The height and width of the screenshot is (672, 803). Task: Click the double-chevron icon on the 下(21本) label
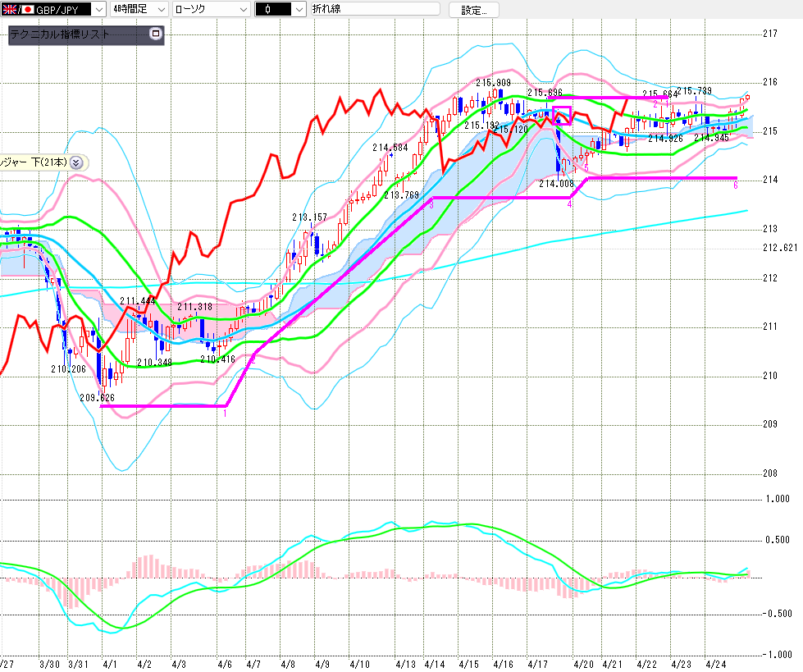tap(76, 162)
